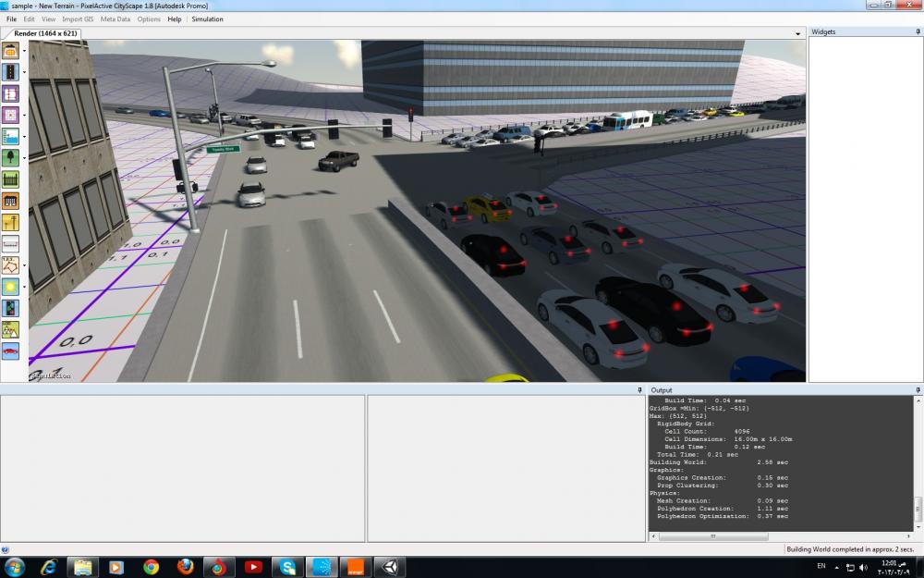
Task: Select the numbered polygon outline tool
Action: (x=10, y=265)
